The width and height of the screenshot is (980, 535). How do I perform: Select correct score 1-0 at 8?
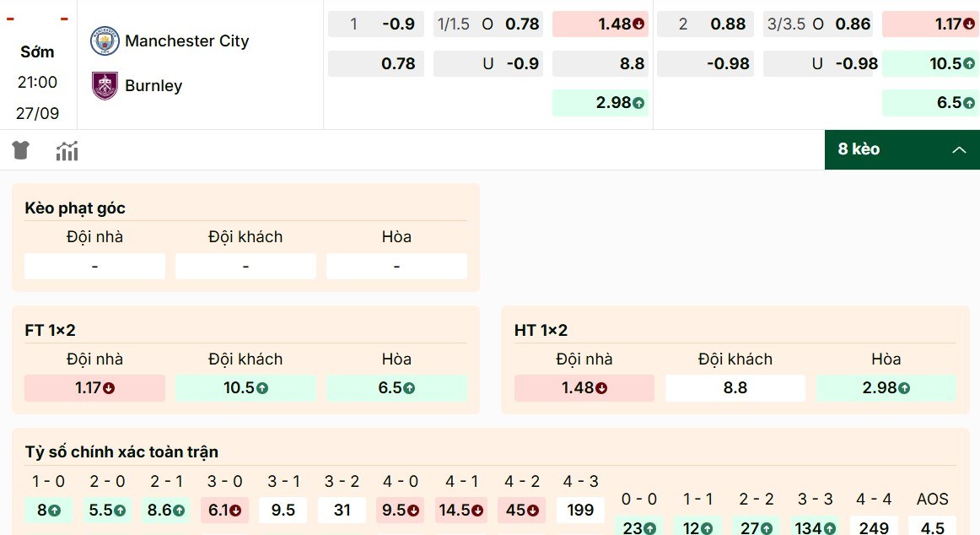(x=47, y=510)
